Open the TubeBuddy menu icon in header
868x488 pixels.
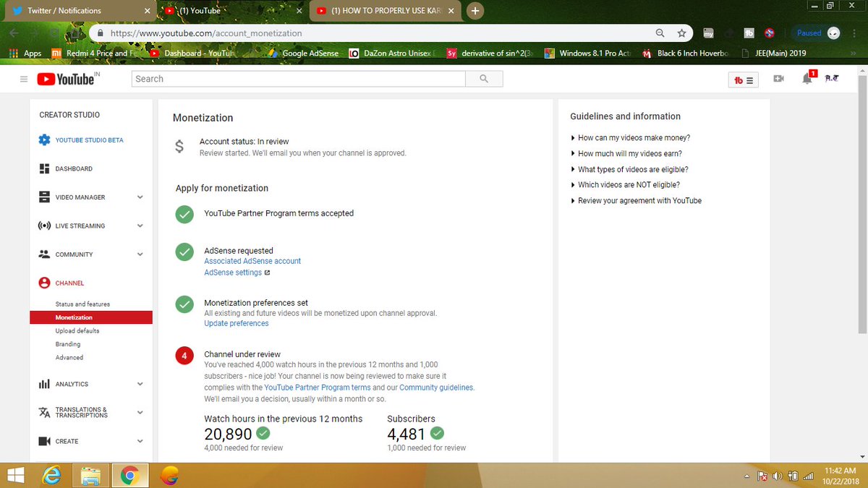point(744,80)
